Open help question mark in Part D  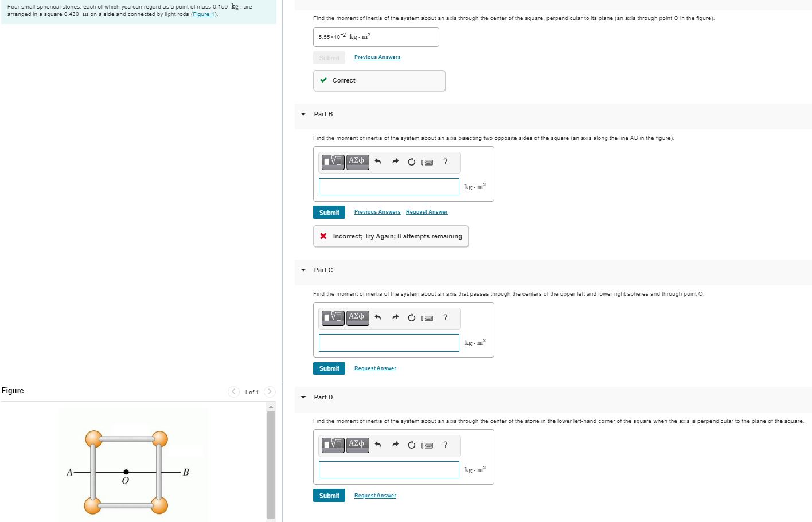pos(445,445)
